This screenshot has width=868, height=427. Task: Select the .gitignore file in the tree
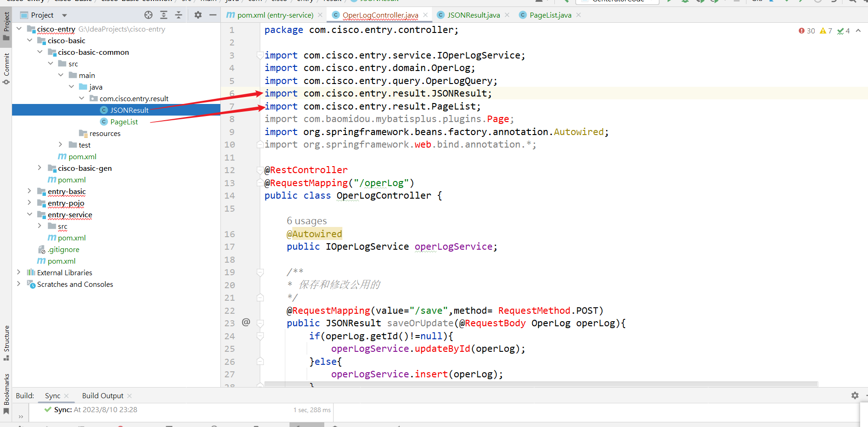pyautogui.click(x=64, y=249)
